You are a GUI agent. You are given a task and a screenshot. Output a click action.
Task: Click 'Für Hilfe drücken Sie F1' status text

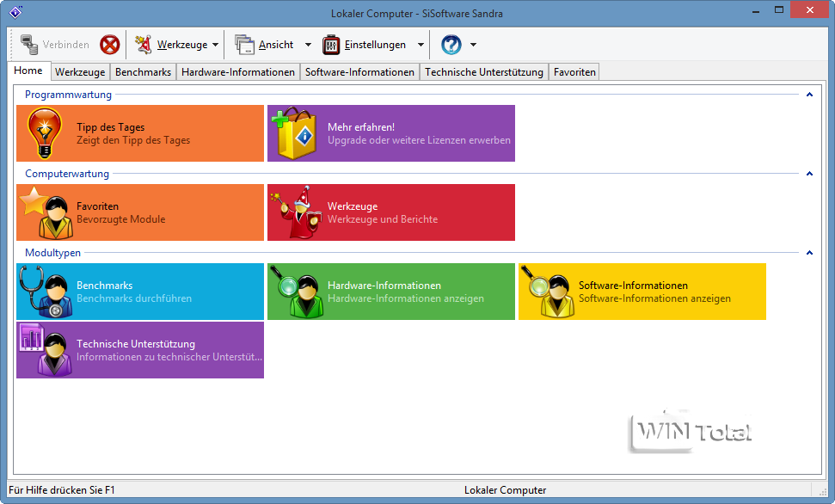62,490
